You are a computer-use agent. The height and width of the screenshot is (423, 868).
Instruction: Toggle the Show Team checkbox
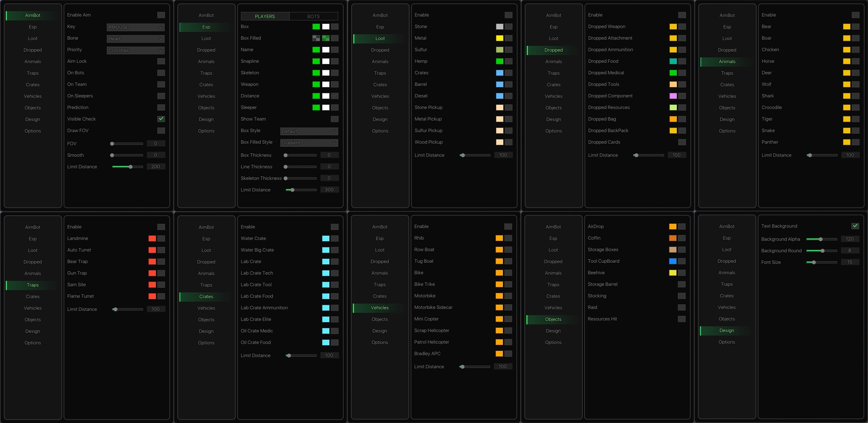(335, 119)
